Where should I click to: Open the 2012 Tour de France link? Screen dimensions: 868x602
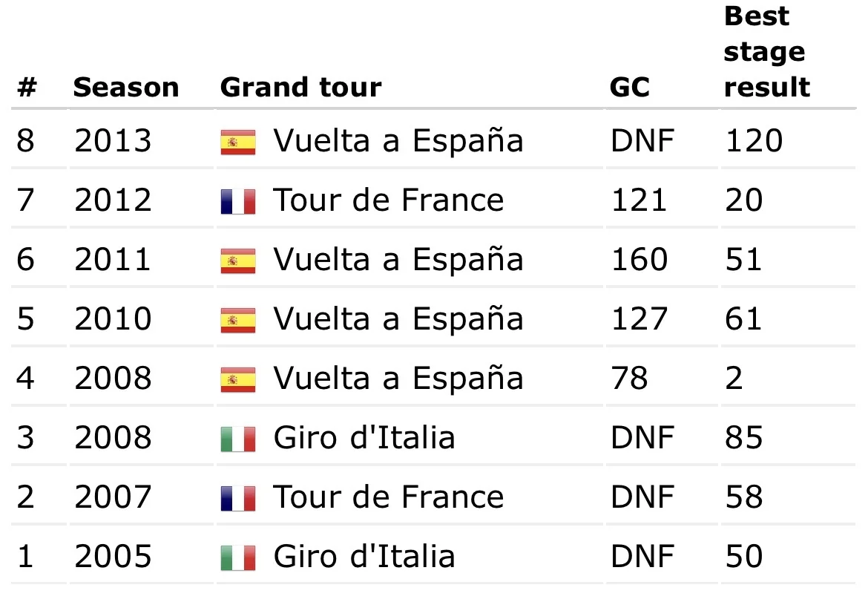point(389,200)
